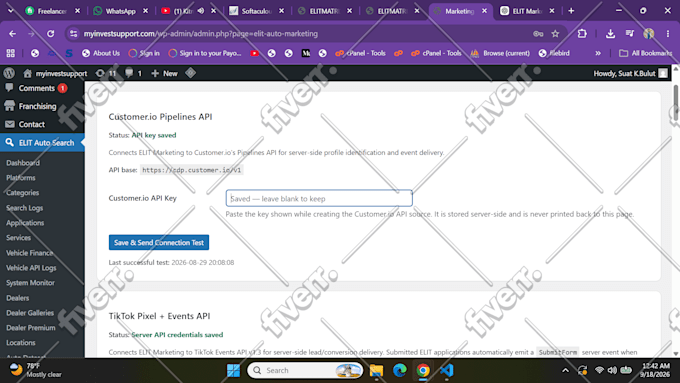
Task: Close the Marketing tab
Action: 484,11
